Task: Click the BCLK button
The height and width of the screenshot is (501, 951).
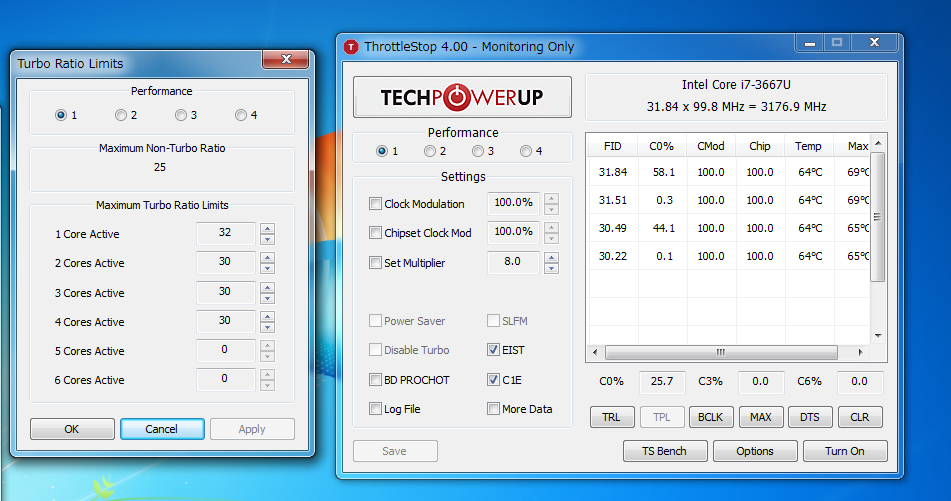Action: [x=711, y=417]
